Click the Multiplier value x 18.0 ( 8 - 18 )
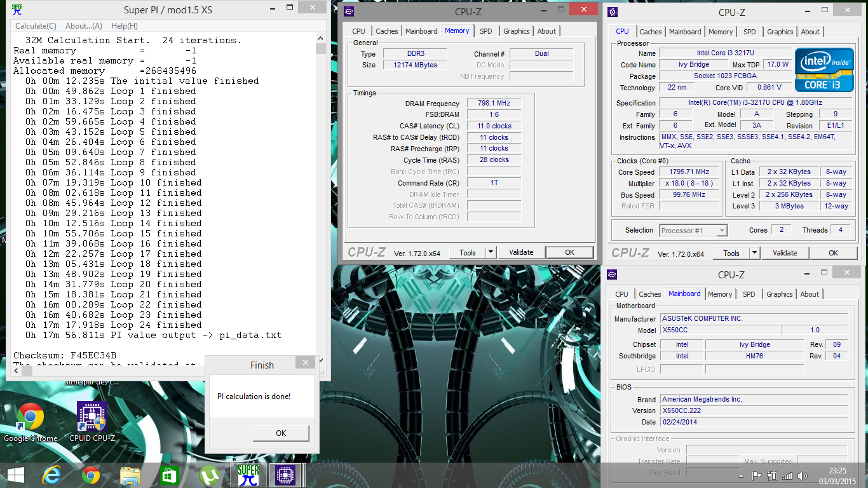Screen dimensions: 868x488 pyautogui.click(x=689, y=183)
